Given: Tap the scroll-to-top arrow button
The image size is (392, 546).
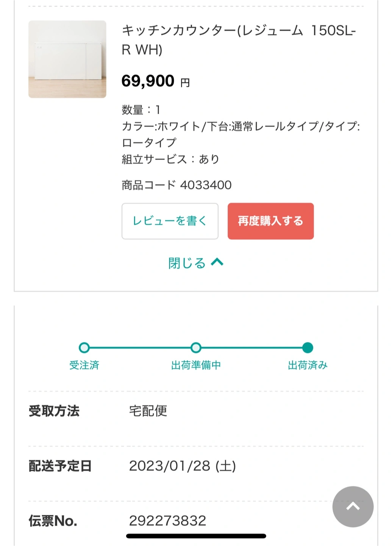Looking at the screenshot, I should point(353,507).
